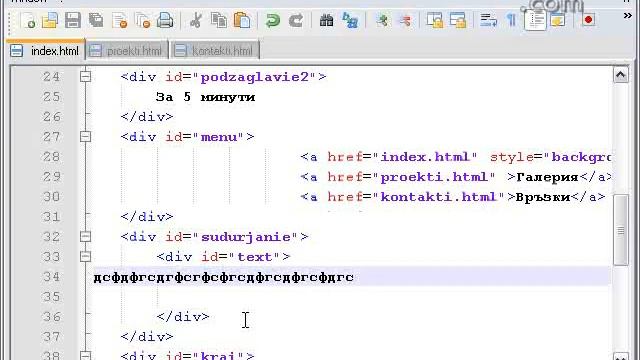Print the document with printer icon
640x360 pixels.
pyautogui.click(x=165, y=20)
